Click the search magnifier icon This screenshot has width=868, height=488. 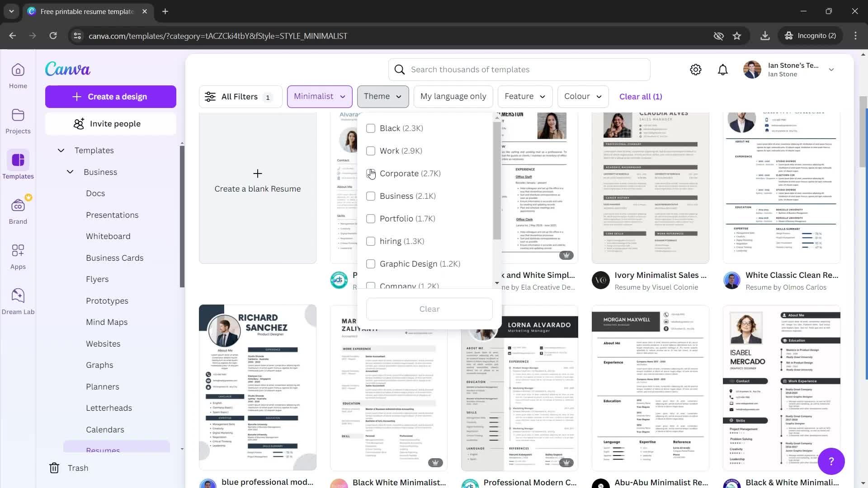click(x=400, y=70)
